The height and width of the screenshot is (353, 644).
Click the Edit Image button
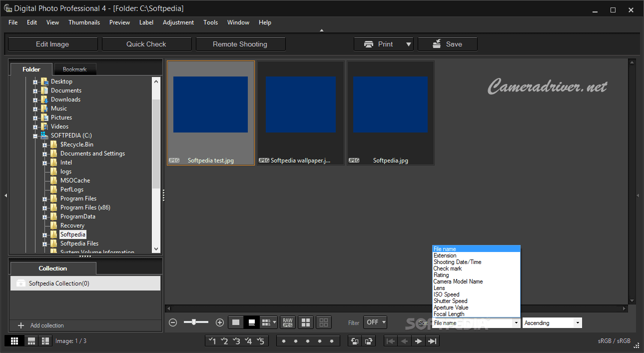(x=52, y=44)
